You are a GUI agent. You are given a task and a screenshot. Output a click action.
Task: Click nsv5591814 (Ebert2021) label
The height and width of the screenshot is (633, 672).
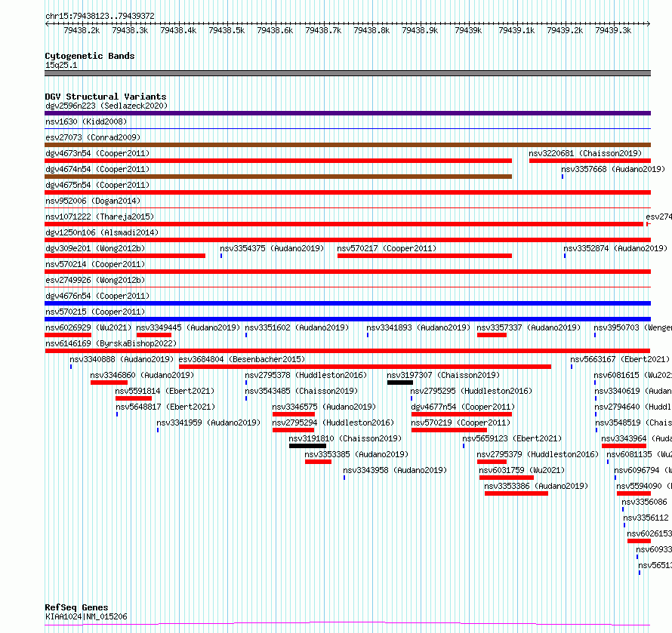click(165, 391)
